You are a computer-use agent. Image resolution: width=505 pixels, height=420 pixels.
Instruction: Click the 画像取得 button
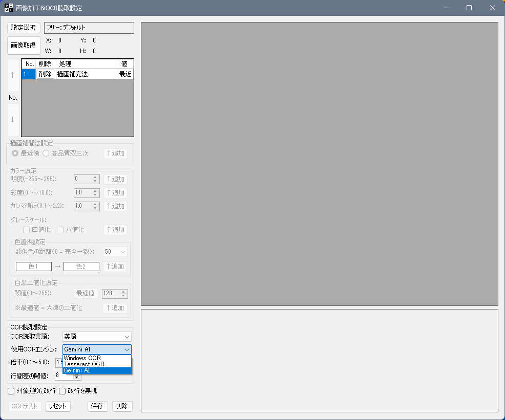tap(24, 46)
